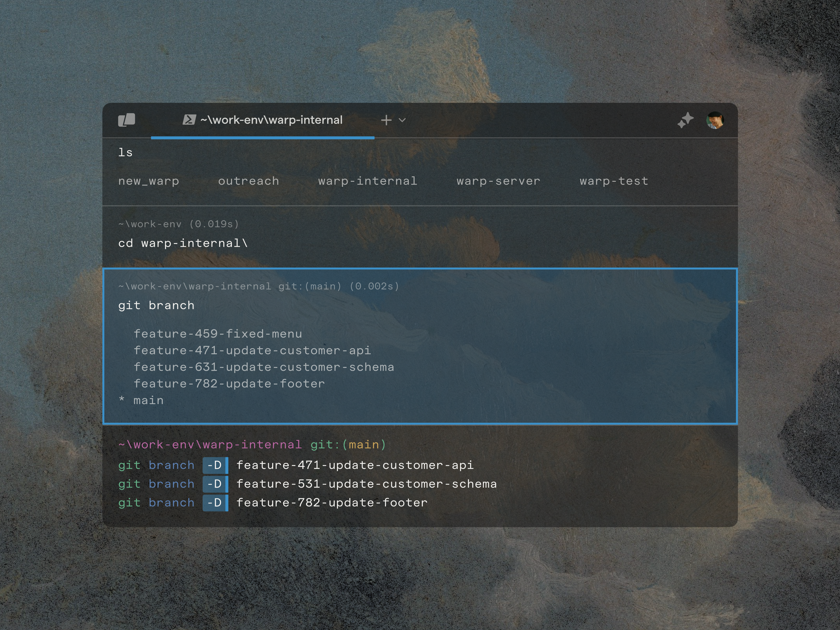Click the feature-459-fixed-menu branch output line
The width and height of the screenshot is (840, 630).
tap(218, 334)
